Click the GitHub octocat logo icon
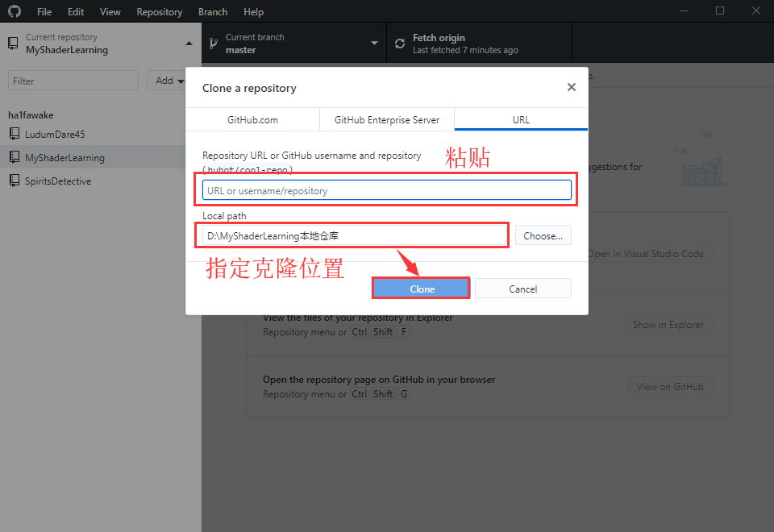Image resolution: width=774 pixels, height=532 pixels. 15,10
